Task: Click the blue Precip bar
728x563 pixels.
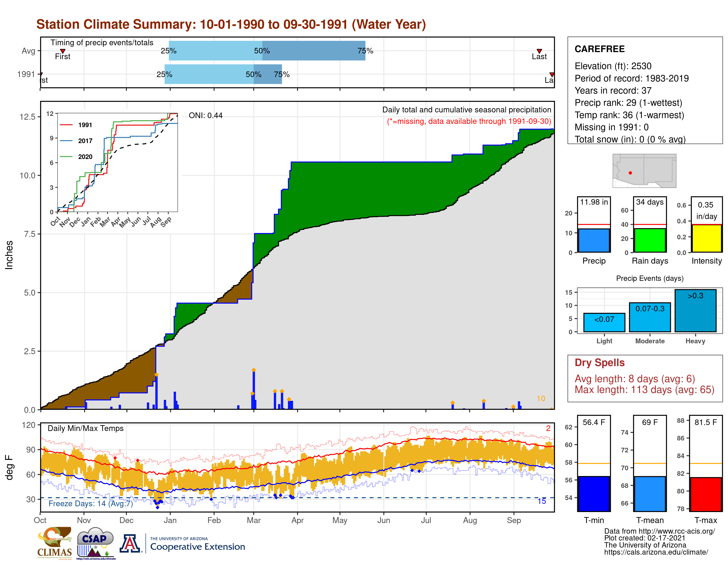Action: coord(594,240)
